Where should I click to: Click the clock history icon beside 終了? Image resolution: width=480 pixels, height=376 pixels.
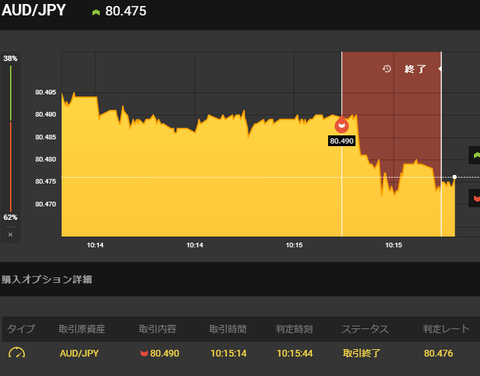(387, 69)
